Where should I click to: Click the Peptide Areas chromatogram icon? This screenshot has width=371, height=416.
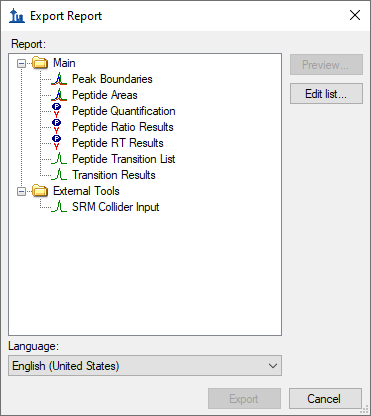point(59,95)
